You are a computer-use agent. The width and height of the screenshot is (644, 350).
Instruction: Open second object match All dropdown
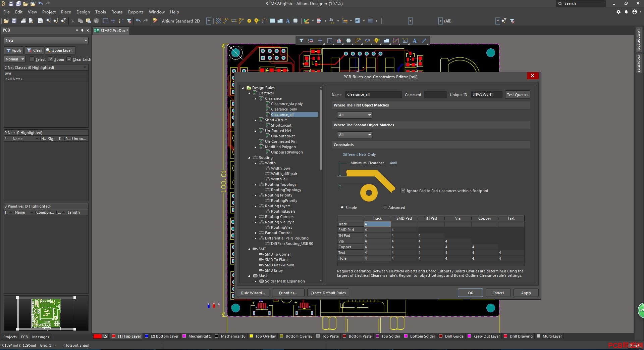point(355,135)
